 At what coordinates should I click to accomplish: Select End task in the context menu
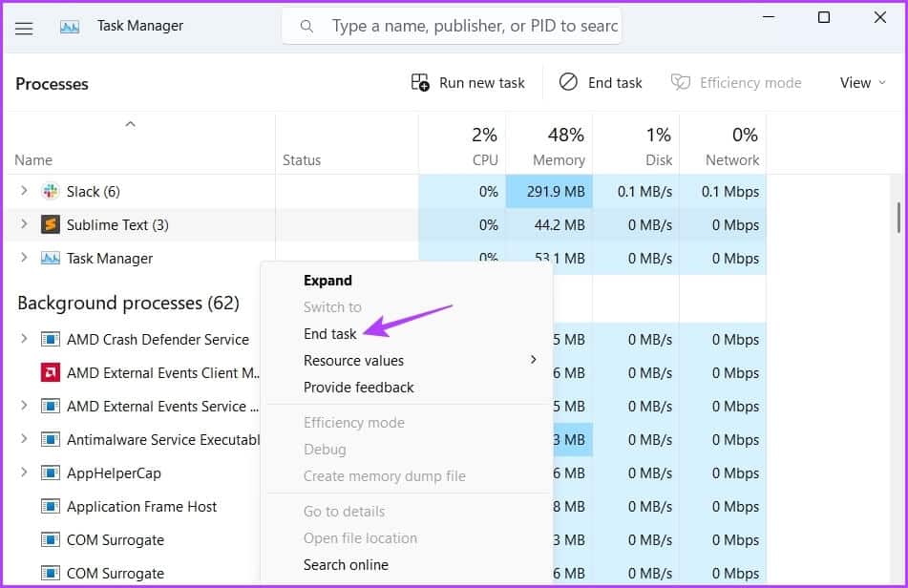(x=330, y=334)
